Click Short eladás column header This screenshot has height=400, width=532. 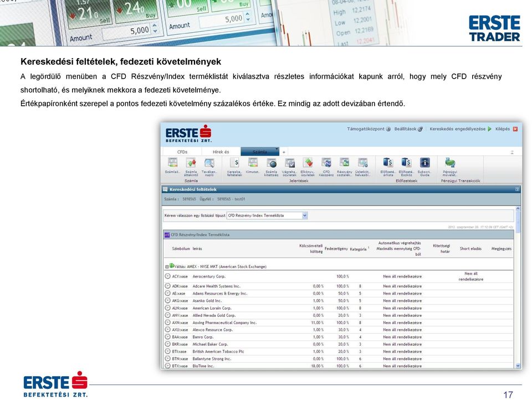(470, 249)
